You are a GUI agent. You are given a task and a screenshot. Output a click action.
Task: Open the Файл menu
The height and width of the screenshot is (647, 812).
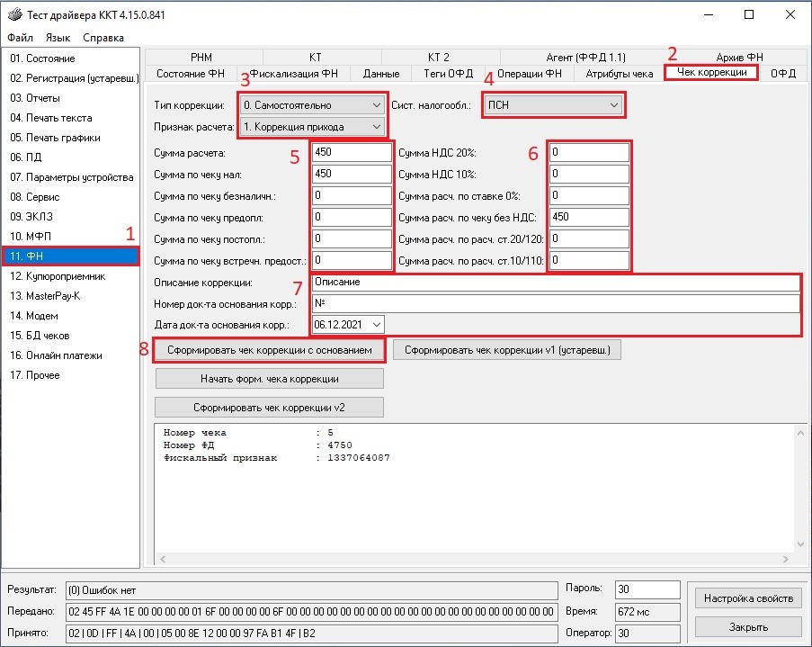20,38
